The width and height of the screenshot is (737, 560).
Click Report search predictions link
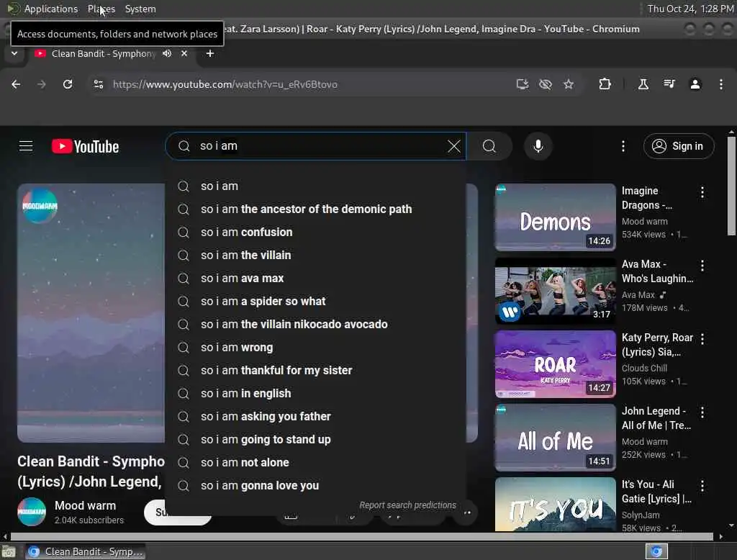pyautogui.click(x=407, y=505)
